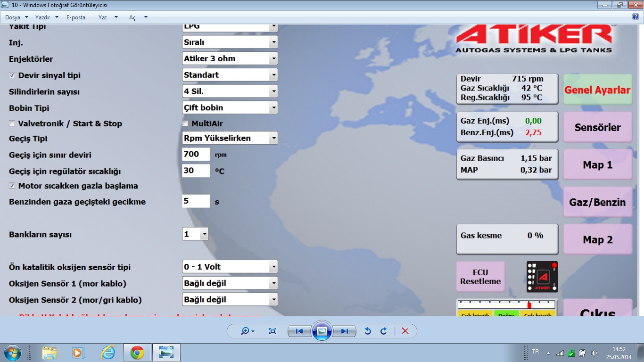Open the Inj. Sıralı dropdown
This screenshot has width=644, height=362.
(230, 42)
